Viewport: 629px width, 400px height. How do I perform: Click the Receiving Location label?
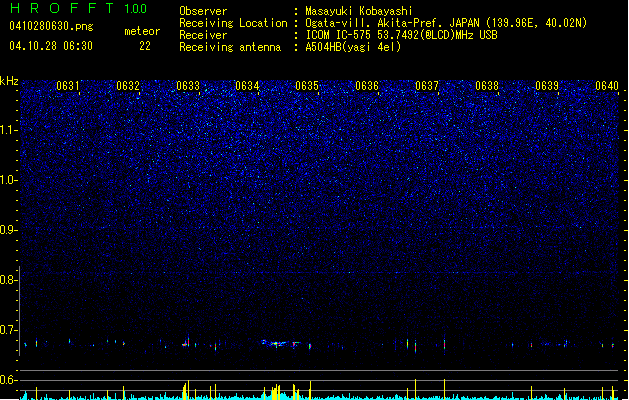pyautogui.click(x=233, y=23)
